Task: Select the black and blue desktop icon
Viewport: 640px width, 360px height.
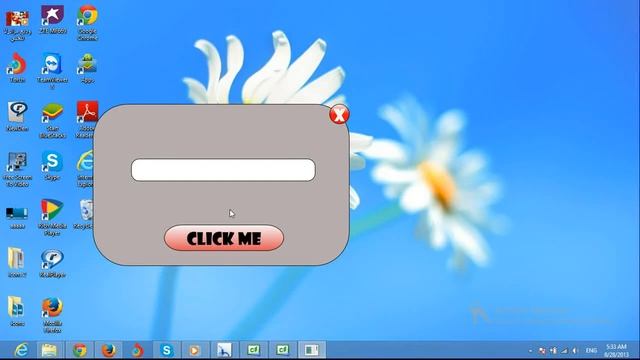Action: click(17, 218)
